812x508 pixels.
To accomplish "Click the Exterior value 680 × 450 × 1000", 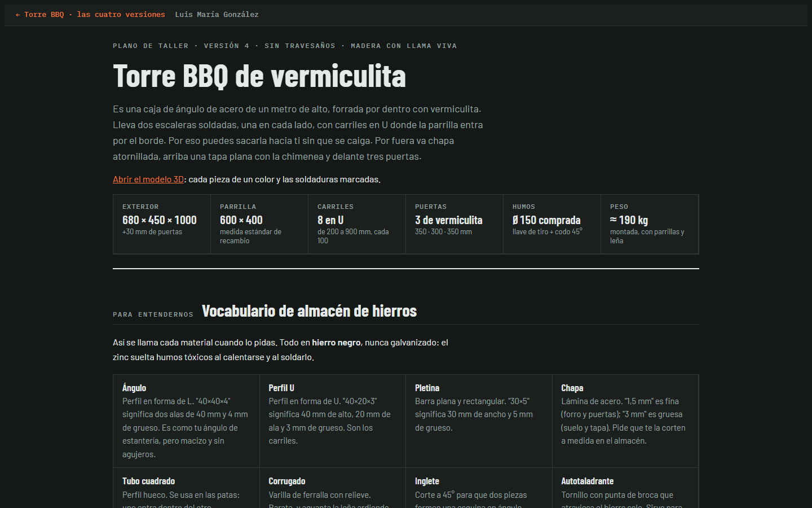I will click(160, 220).
